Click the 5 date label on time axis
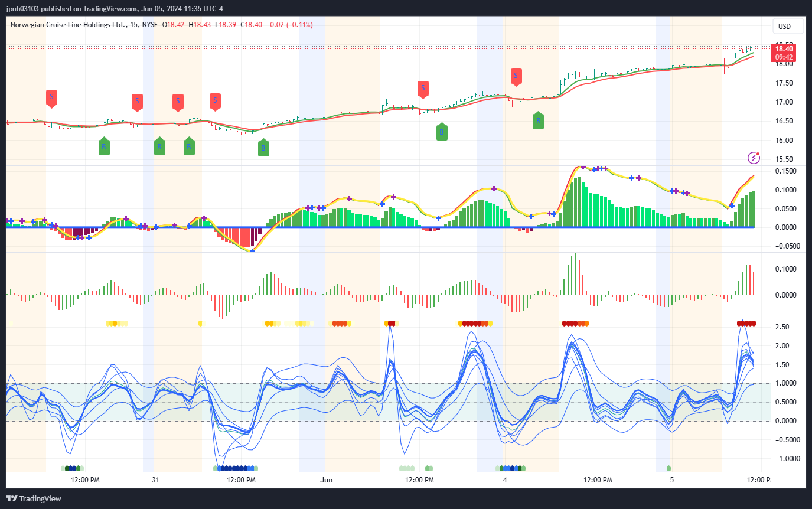 click(x=671, y=480)
